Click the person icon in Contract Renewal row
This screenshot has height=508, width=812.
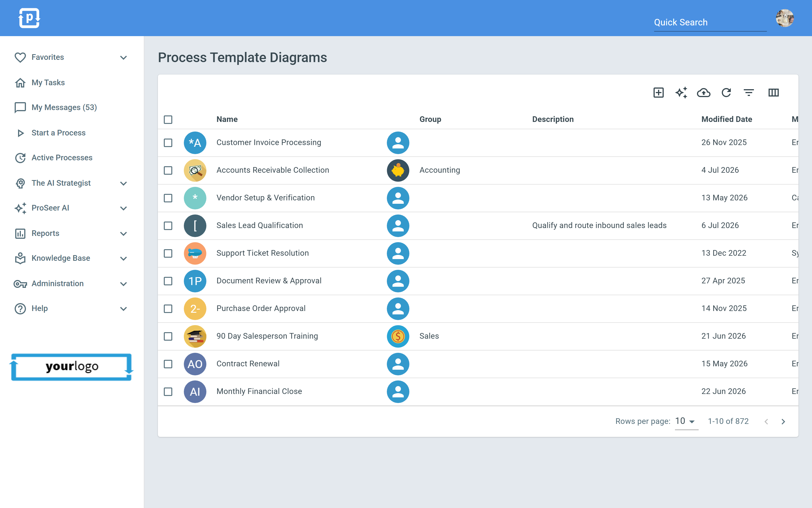pos(398,364)
